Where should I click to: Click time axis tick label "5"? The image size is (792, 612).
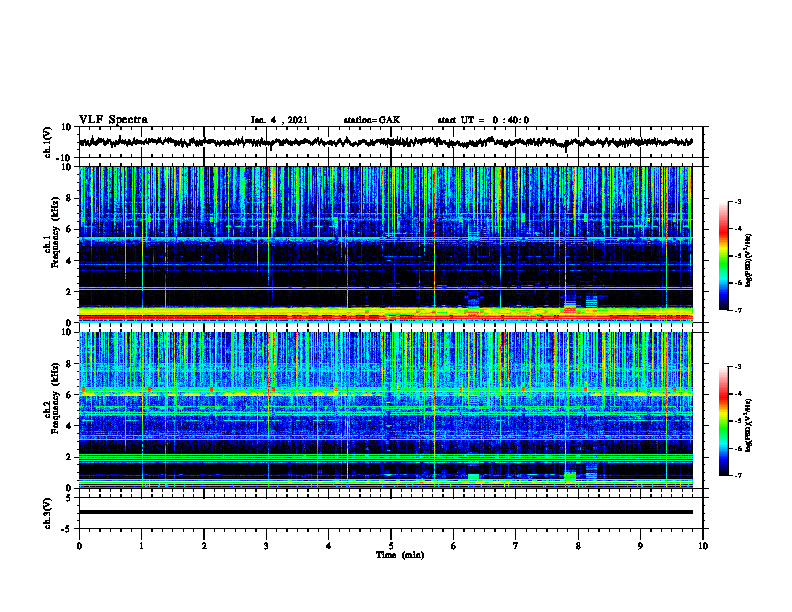[391, 546]
